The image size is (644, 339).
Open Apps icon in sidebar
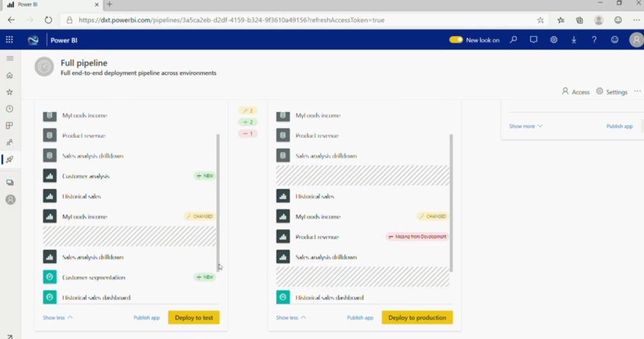10,126
